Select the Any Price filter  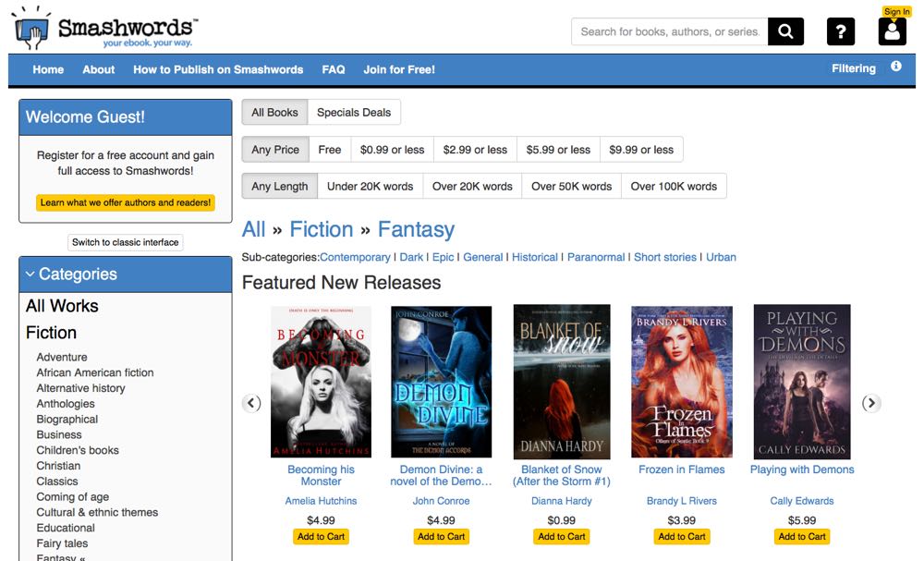[x=275, y=150]
